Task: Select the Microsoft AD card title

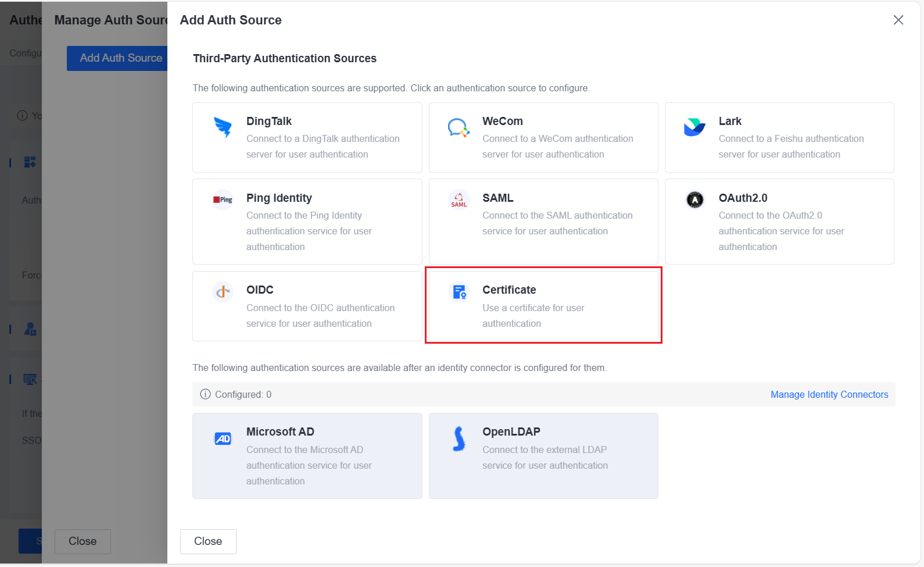Action: tap(280, 432)
